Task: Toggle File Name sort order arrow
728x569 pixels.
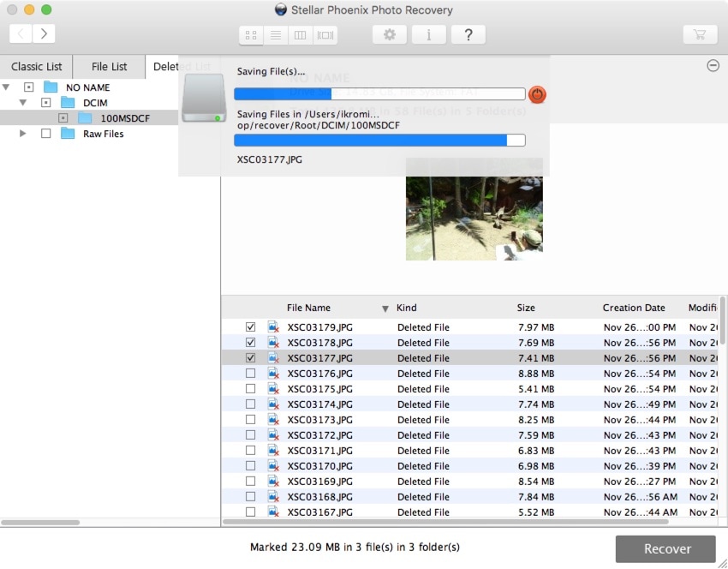Action: 385,308
